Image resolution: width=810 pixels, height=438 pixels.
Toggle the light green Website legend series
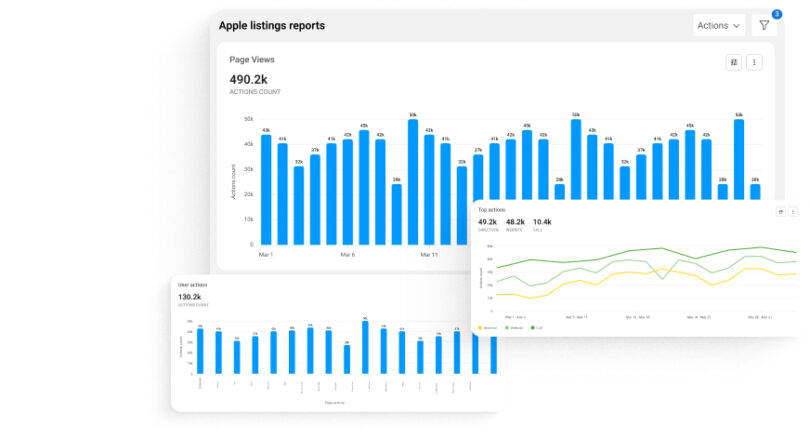click(514, 328)
